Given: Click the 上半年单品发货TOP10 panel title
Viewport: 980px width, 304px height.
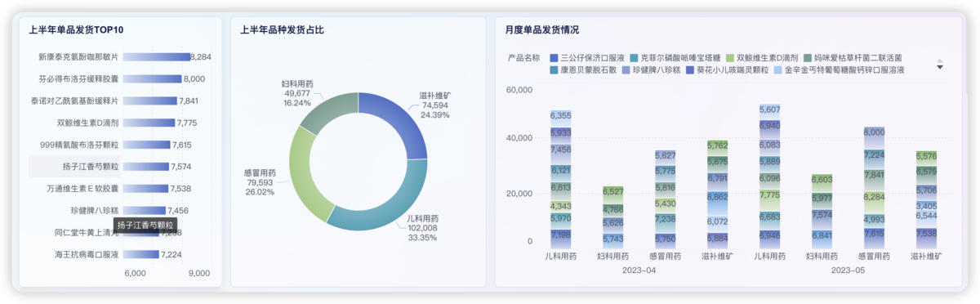Looking at the screenshot, I should pos(76,30).
